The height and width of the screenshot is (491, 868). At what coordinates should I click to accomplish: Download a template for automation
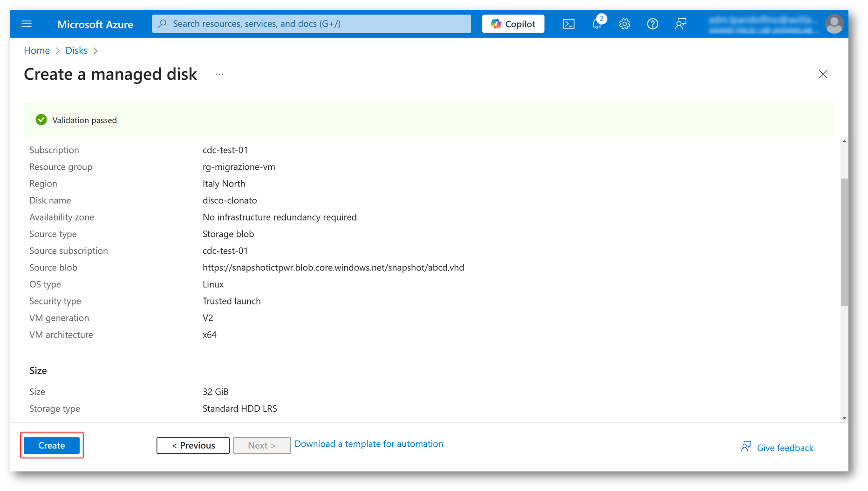coord(369,444)
